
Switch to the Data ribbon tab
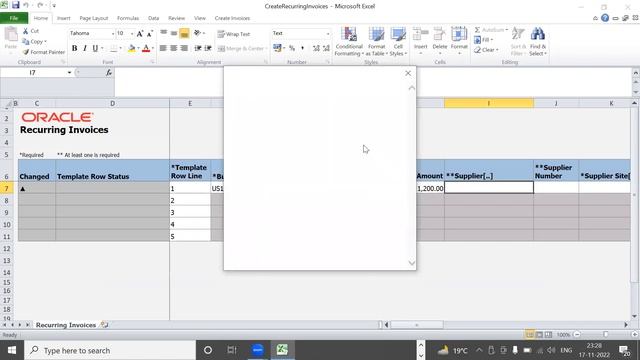click(x=153, y=18)
